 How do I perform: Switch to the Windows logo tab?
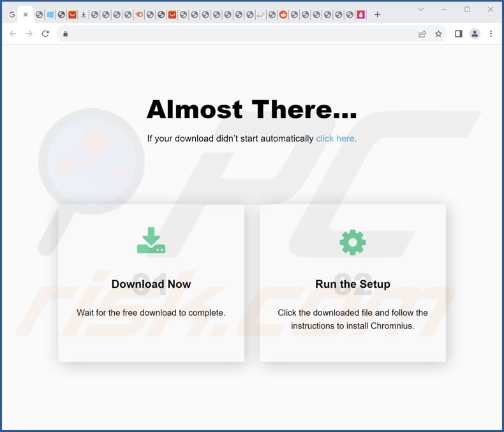[x=50, y=15]
